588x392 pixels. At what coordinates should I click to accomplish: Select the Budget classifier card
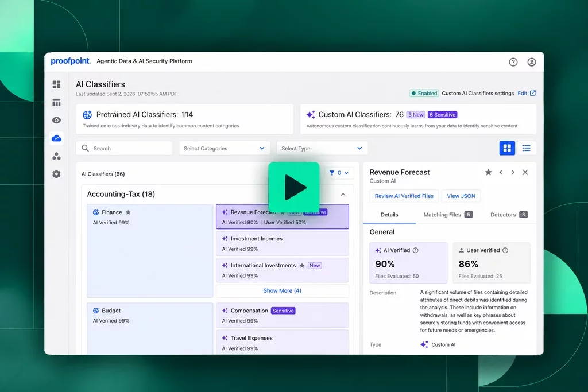click(x=150, y=329)
